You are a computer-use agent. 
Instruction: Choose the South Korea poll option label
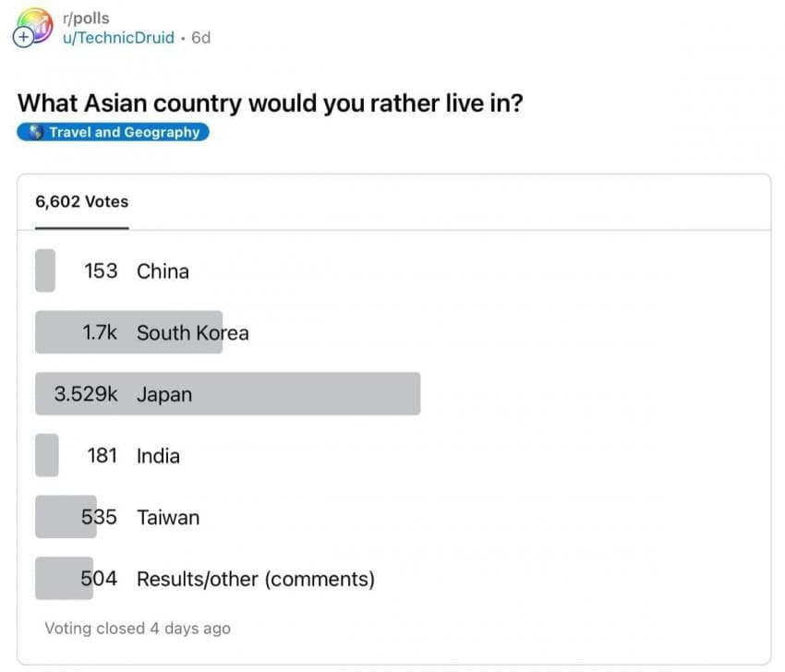click(x=192, y=332)
